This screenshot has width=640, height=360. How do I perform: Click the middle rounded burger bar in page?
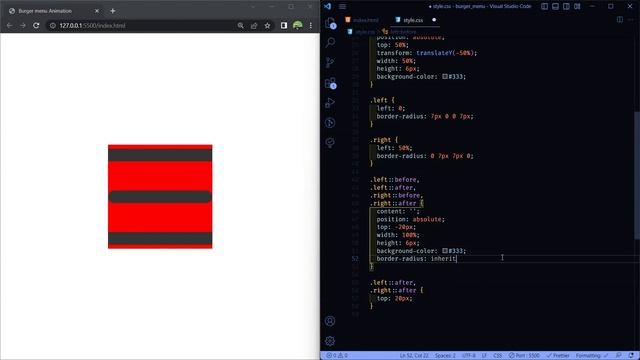pos(160,197)
